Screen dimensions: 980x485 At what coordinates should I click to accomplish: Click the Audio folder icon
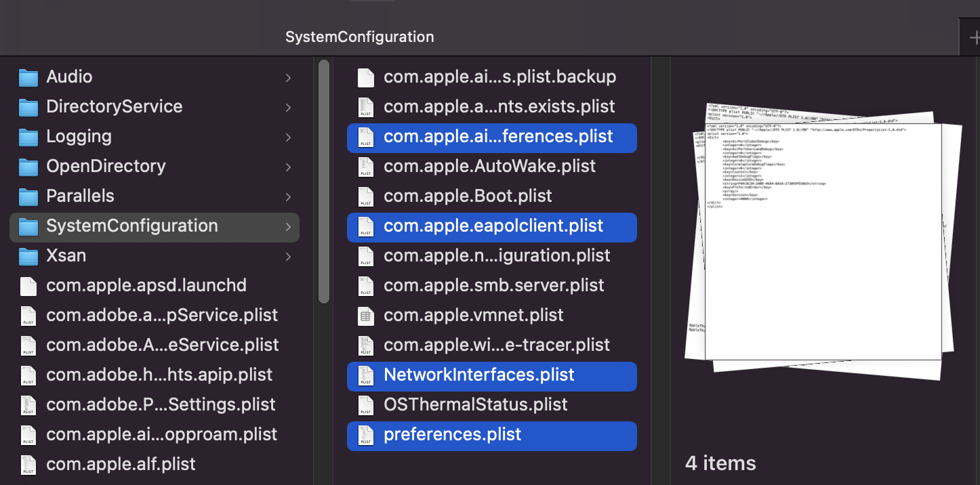(x=28, y=77)
